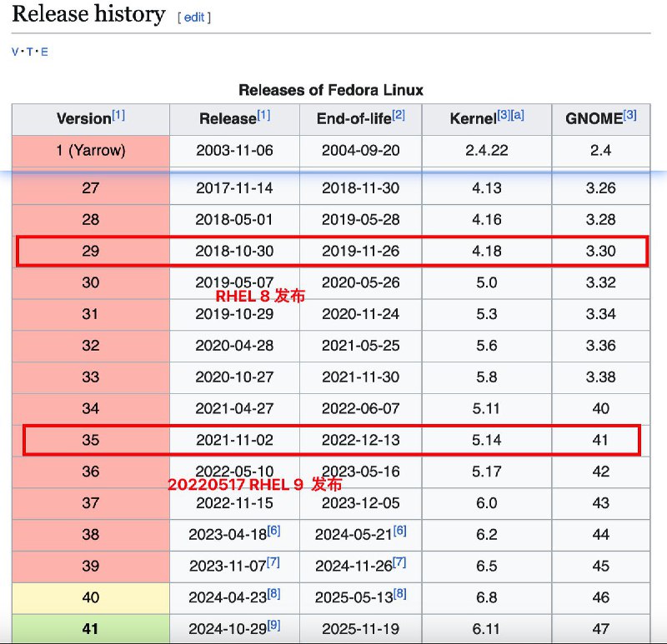Follow citation [7] after 2023-11-07
Image resolution: width=667 pixels, height=644 pixels.
pyautogui.click(x=273, y=563)
